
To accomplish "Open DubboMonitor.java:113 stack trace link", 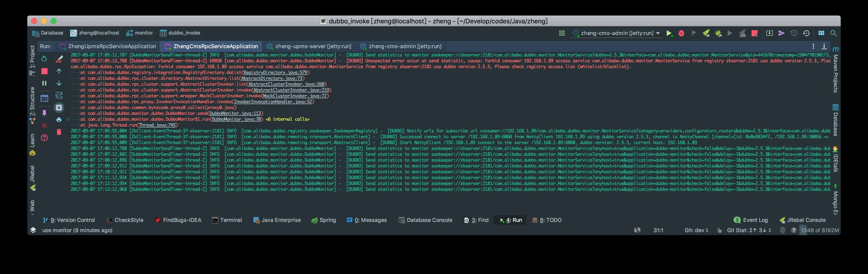I will (x=235, y=113).
